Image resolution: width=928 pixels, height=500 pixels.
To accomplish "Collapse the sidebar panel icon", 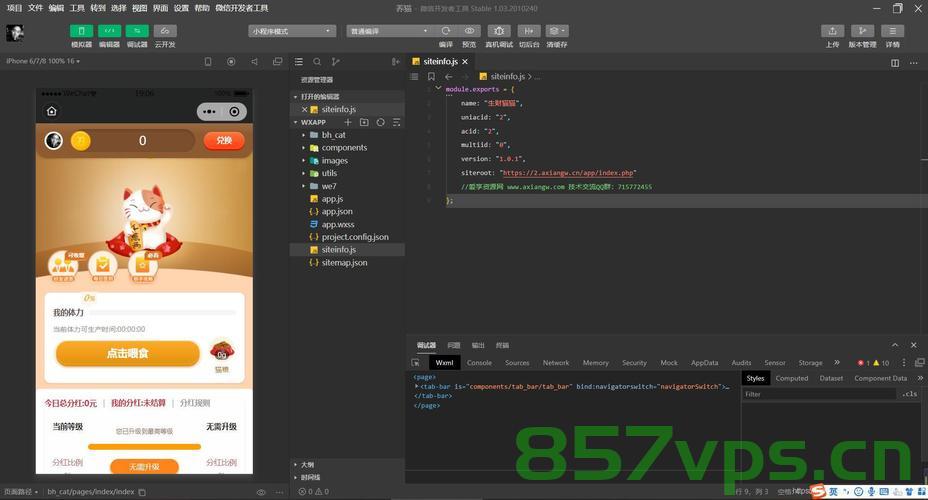I will pyautogui.click(x=395, y=62).
